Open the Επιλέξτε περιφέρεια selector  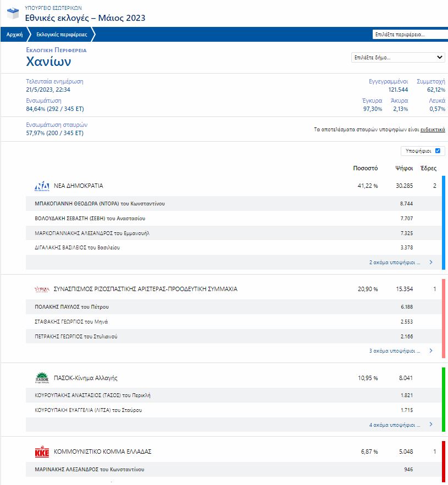[x=410, y=34]
